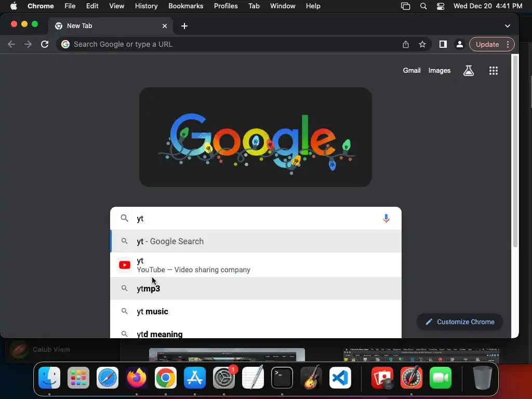This screenshot has width=532, height=399.
Task: Choose the yt music suggestion
Action: (x=256, y=312)
